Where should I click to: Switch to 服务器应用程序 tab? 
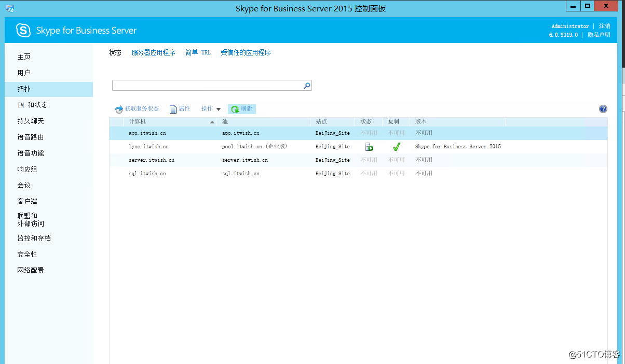(154, 52)
